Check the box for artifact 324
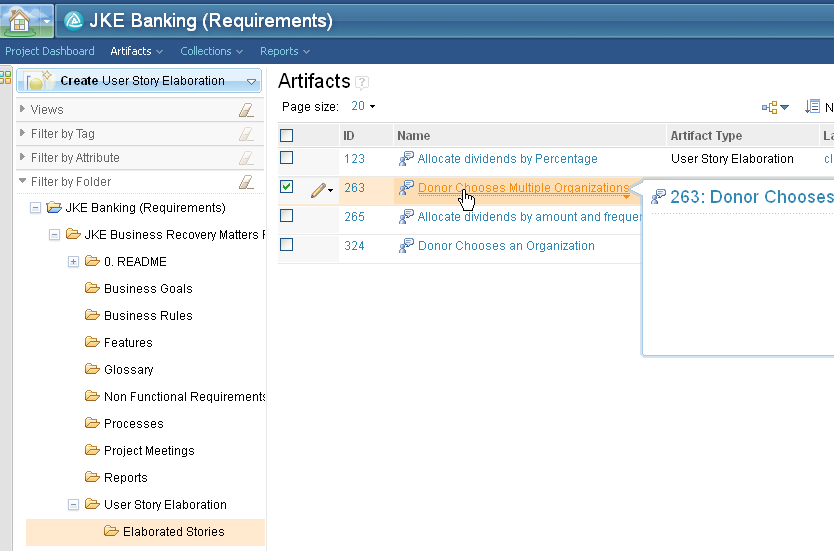The image size is (834, 551). pyautogui.click(x=286, y=245)
